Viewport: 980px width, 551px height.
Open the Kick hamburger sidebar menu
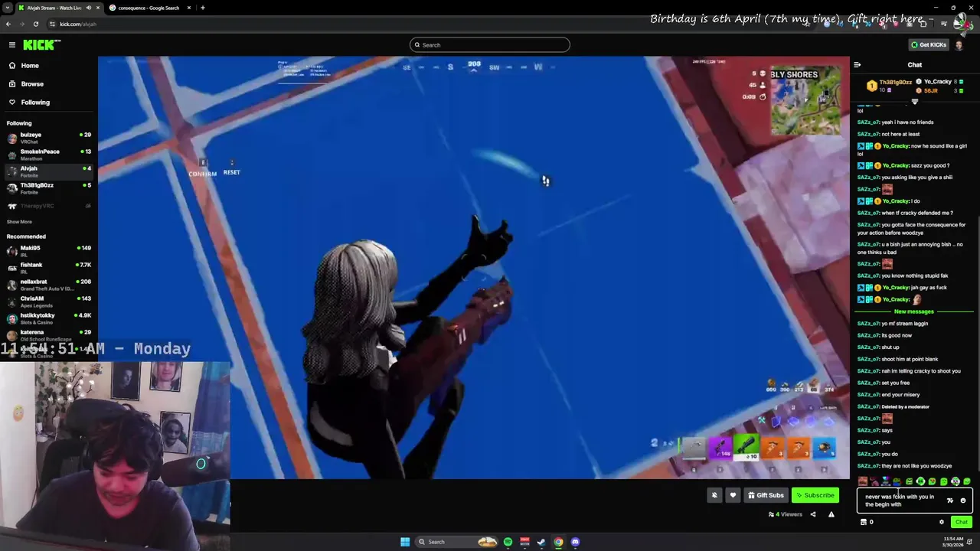11,44
